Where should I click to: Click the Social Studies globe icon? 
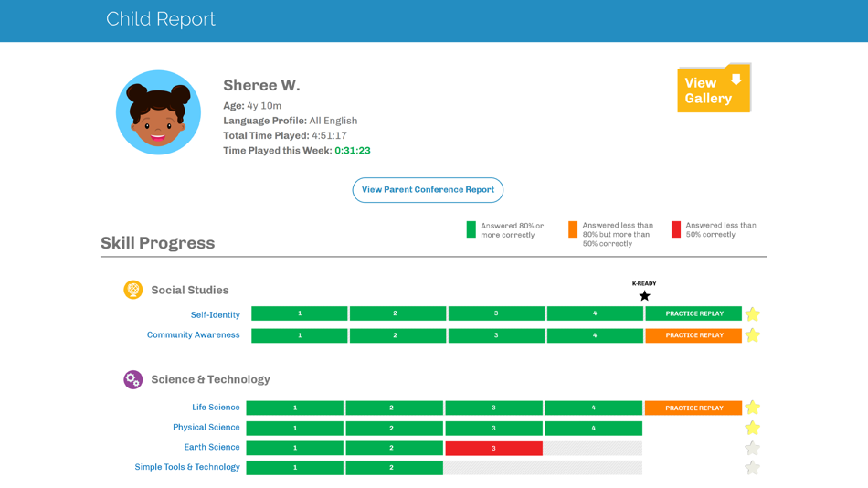tap(132, 290)
